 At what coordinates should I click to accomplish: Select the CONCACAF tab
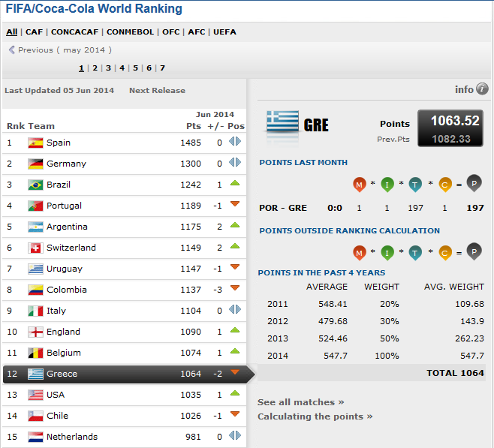pos(74,32)
